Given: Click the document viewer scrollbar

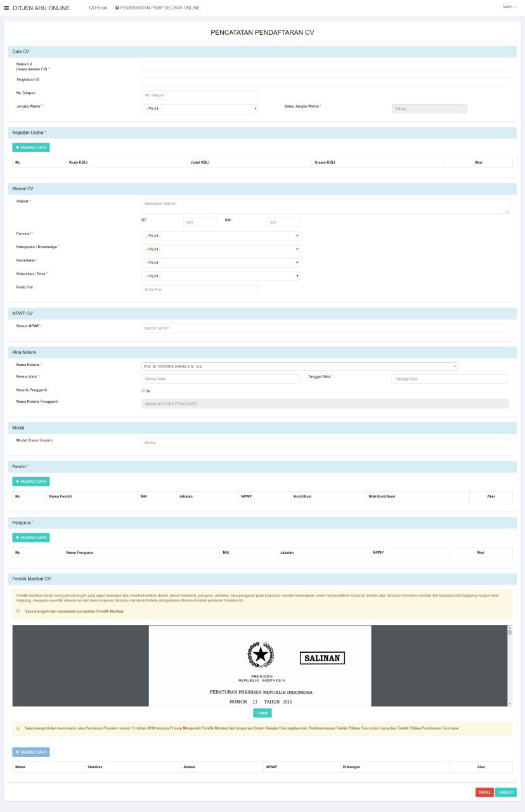Looking at the screenshot, I should [510, 666].
